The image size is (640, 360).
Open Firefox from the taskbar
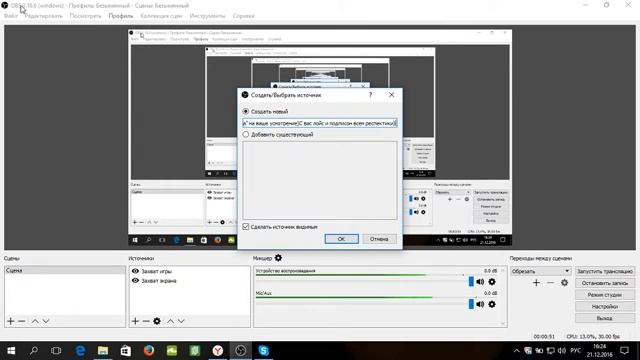[149, 351]
